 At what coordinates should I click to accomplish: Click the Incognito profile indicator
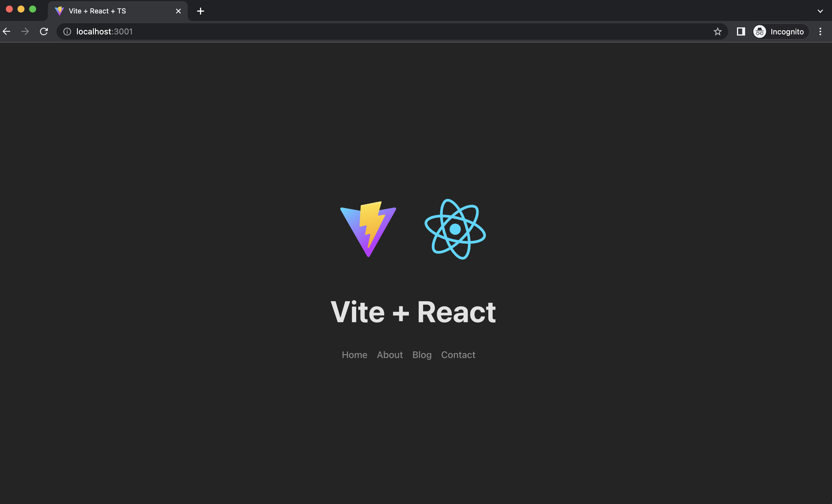[780, 31]
